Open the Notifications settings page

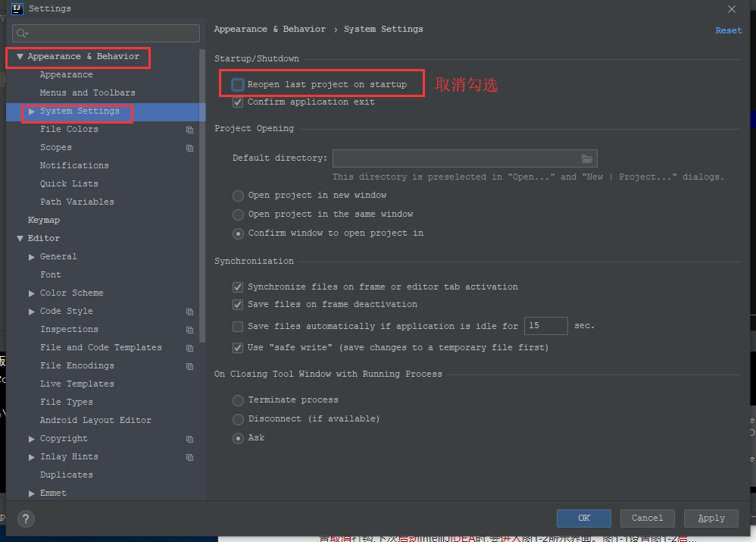pyautogui.click(x=74, y=165)
